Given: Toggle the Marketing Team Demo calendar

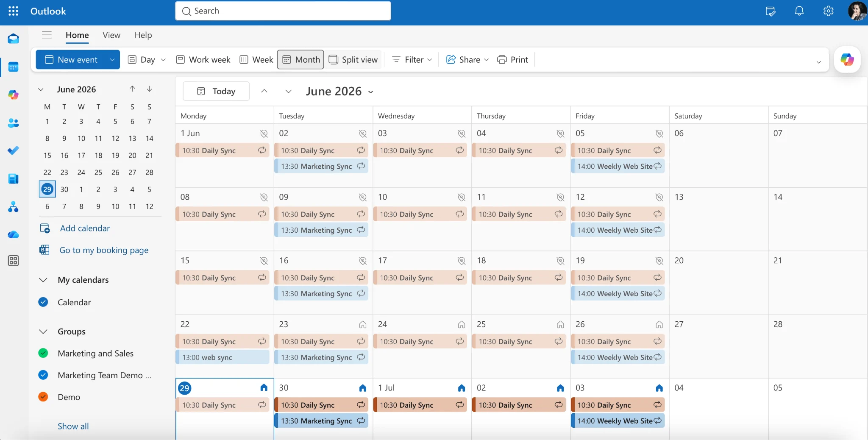Looking at the screenshot, I should [x=43, y=375].
